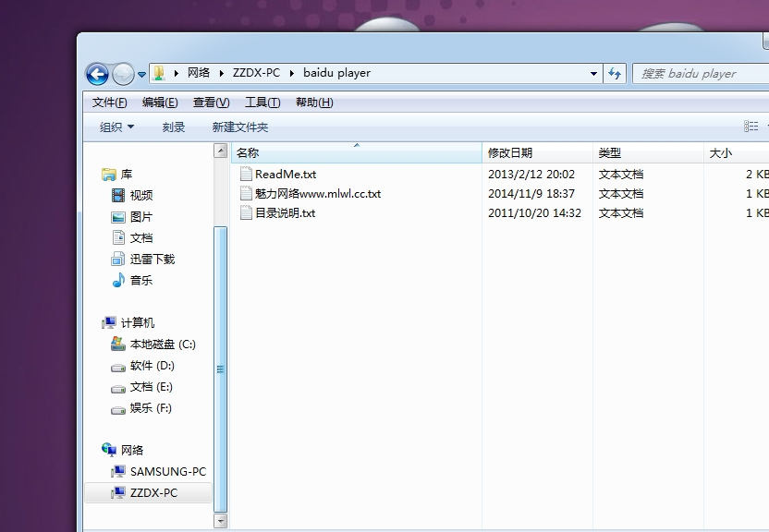This screenshot has height=532, width=769.
Task: Select ReadMe.txt file icon
Action: click(246, 174)
